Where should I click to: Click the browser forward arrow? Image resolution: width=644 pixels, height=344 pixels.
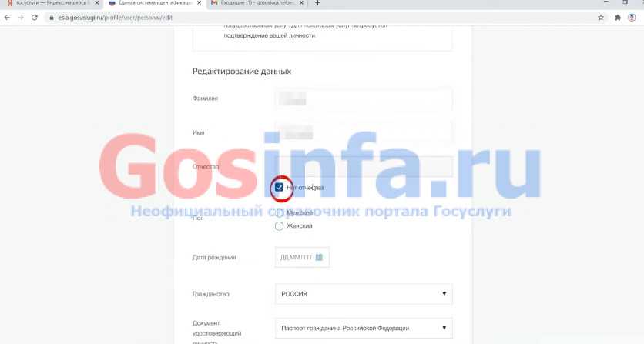[20, 17]
